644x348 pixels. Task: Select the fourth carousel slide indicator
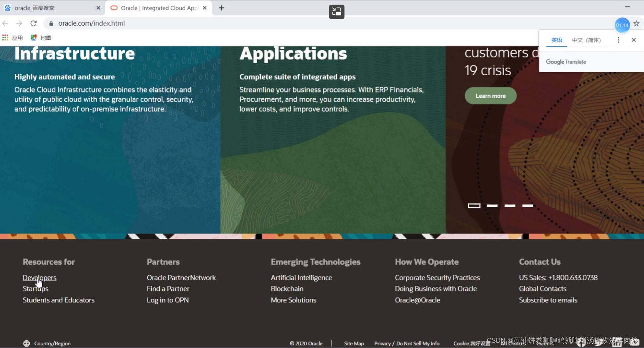pyautogui.click(x=527, y=205)
